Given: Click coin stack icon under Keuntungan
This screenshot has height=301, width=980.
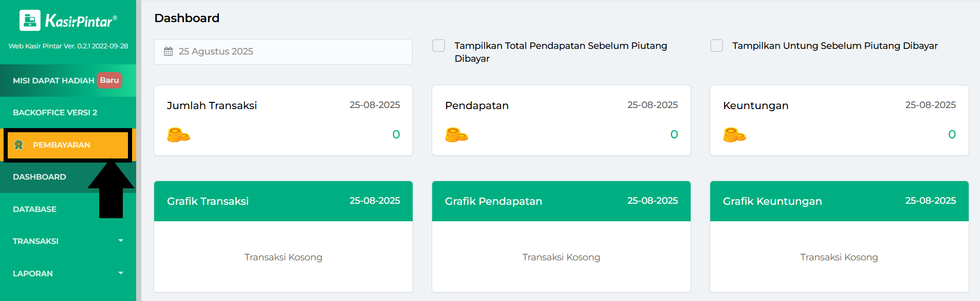Looking at the screenshot, I should 735,135.
